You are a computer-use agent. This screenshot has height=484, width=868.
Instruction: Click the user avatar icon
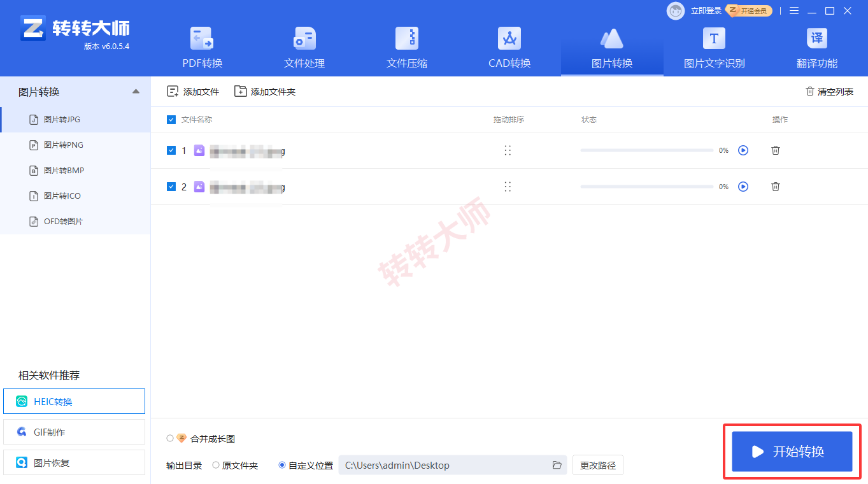(x=676, y=11)
